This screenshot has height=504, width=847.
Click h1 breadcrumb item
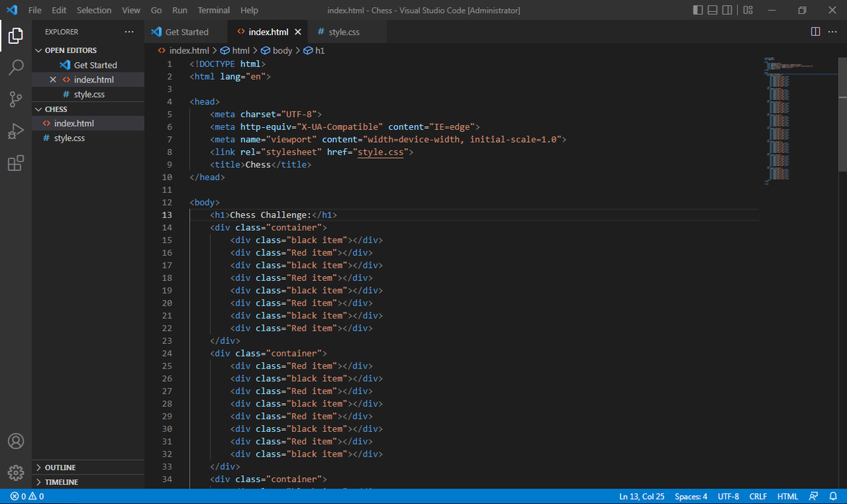click(315, 51)
